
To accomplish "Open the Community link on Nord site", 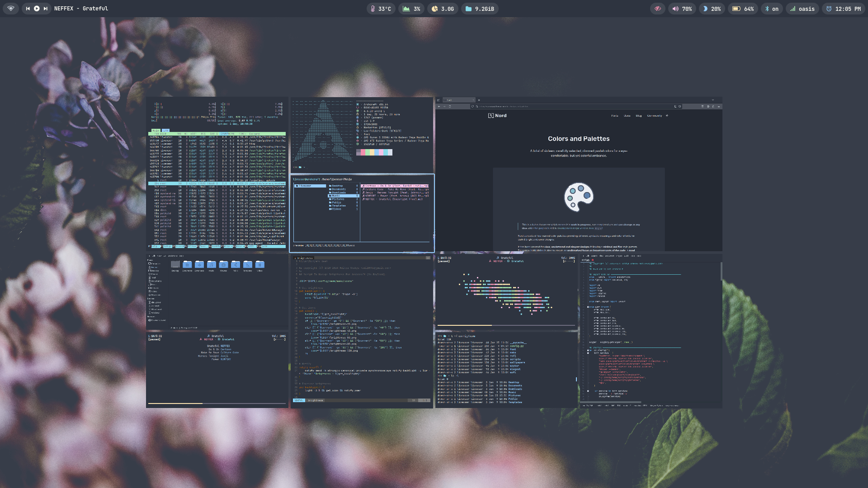I will pos(654,116).
